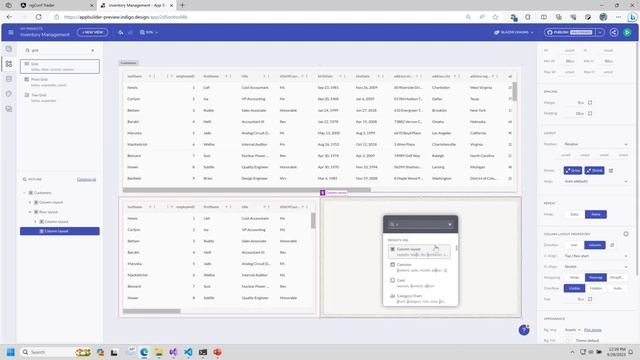Viewport: 640px width, 360px height.
Task: Click the Customers view label above the canvas
Action: (x=129, y=63)
